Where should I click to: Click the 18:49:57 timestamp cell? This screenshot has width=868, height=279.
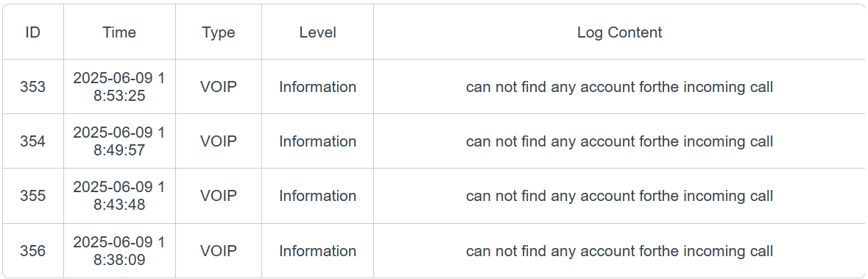click(x=119, y=141)
